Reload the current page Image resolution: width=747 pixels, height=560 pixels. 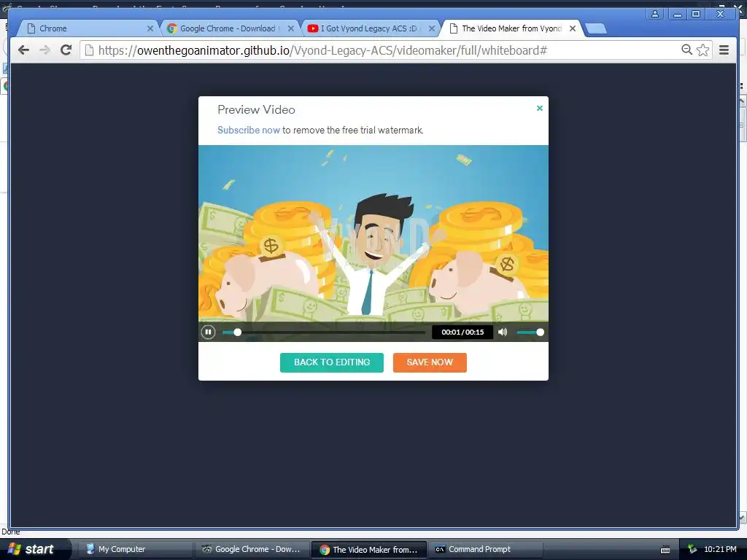(x=66, y=50)
